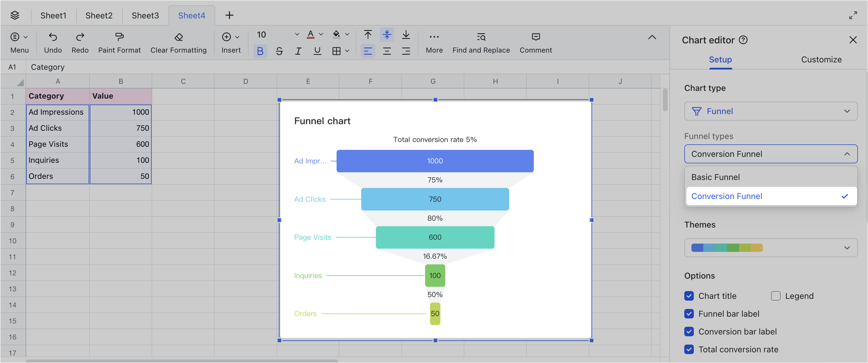Viewport: 868px width, 363px height.
Task: Add a Comment to the sheet
Action: click(536, 37)
